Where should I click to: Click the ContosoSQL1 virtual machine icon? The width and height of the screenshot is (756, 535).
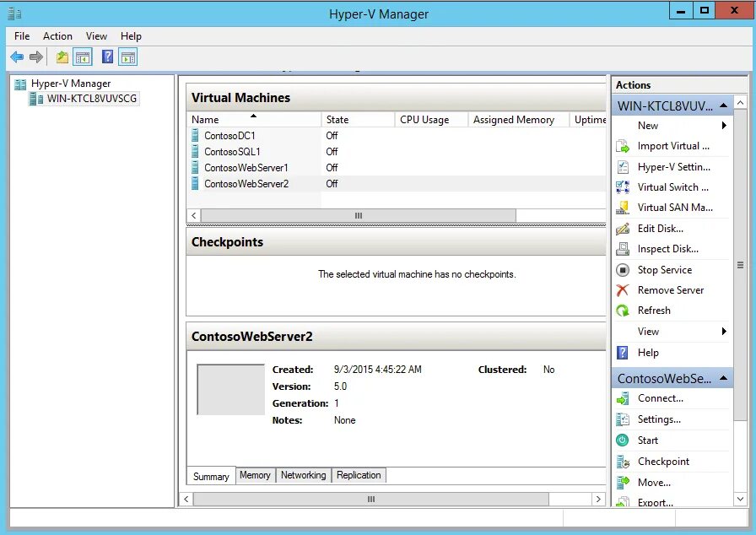pyautogui.click(x=195, y=151)
